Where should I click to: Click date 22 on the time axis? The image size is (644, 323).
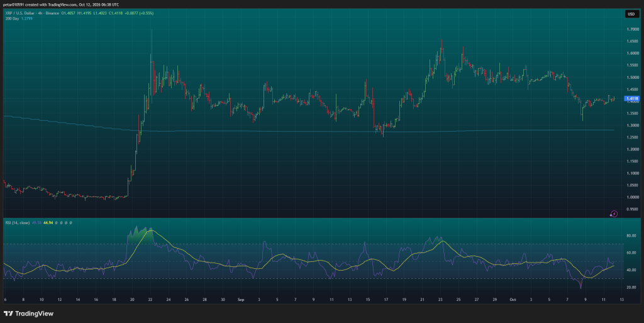click(150, 300)
